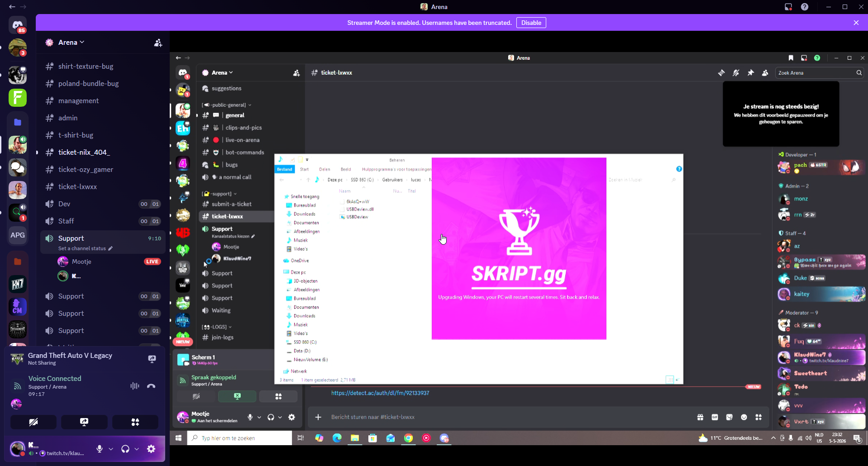
Task: Open user settings gear beside twitch.tv status
Action: click(x=151, y=449)
